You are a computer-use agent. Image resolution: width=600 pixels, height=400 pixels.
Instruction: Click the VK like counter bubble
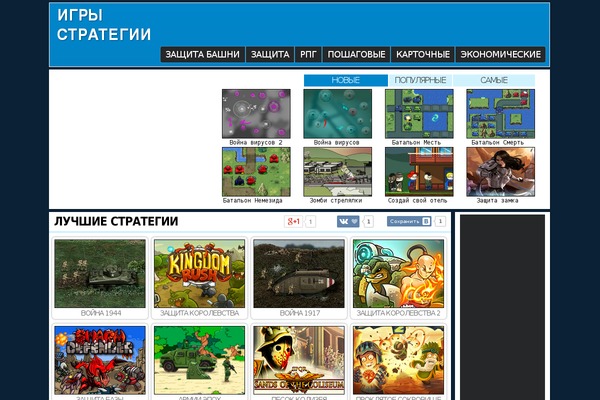368,221
